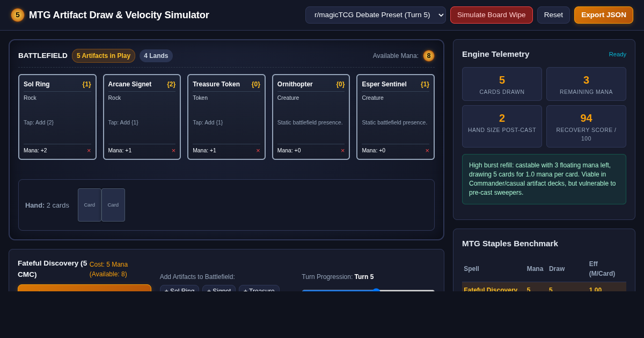
Task: Click Sol Ring's {1} mana cost
Action: point(87,84)
